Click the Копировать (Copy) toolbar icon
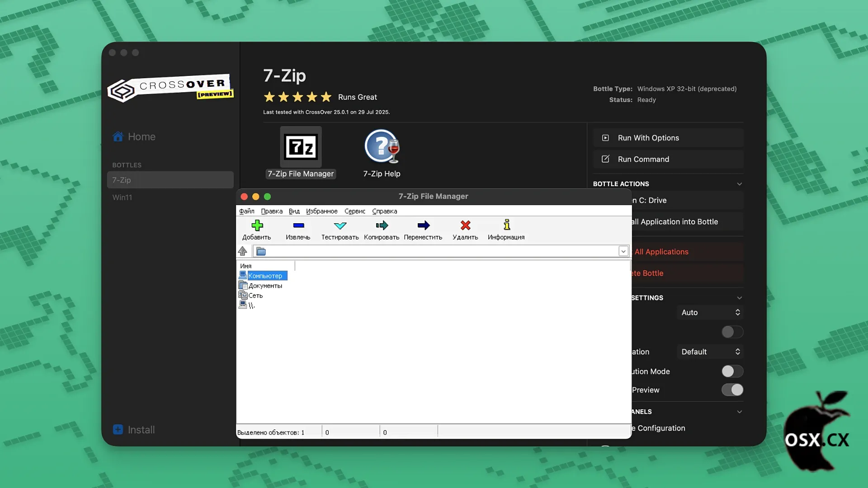This screenshot has width=868, height=488. click(382, 225)
